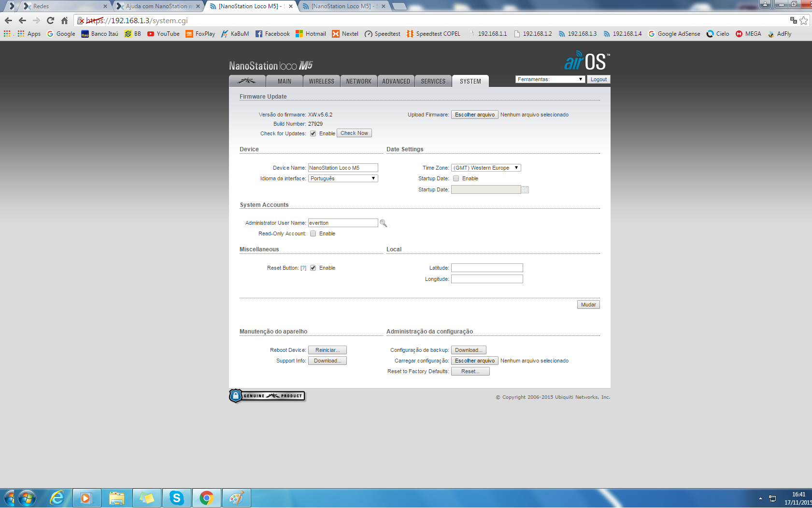Open the Idioma da interface language dropdown

(343, 178)
